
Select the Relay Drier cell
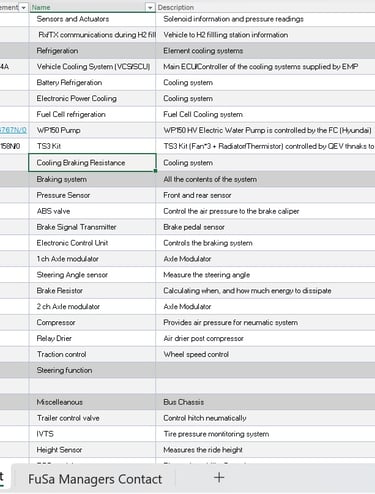tap(92, 338)
